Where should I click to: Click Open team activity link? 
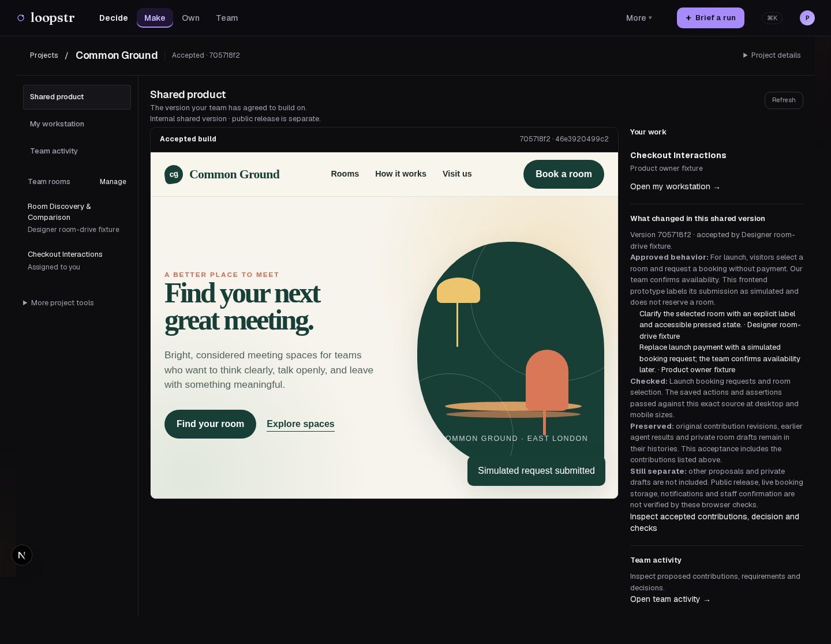click(x=670, y=600)
